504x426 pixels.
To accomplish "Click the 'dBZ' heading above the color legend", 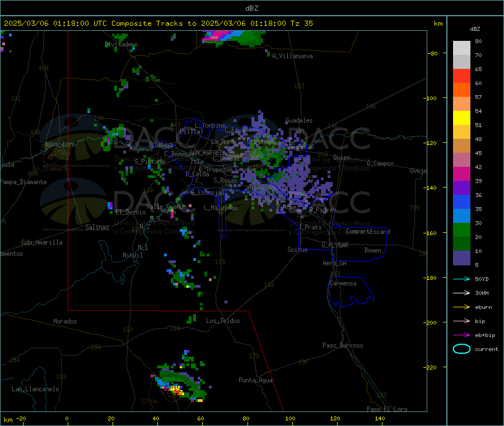I will (x=475, y=29).
